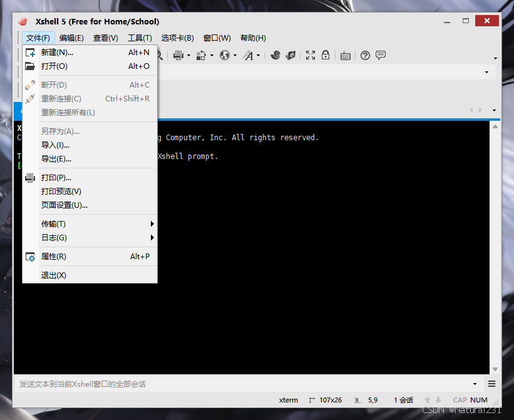Click the upload arrow in status bar
Image resolution: width=514 pixels, height=420 pixels.
[x=428, y=400]
